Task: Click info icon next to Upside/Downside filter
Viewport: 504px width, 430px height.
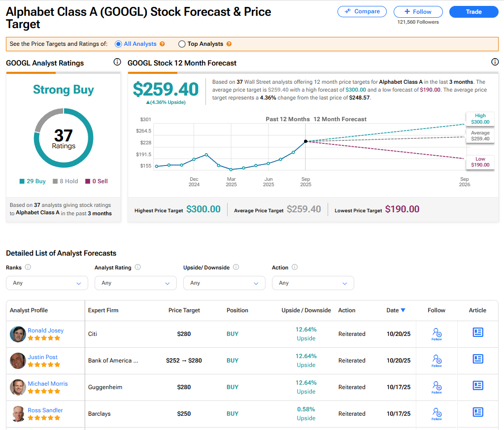Action: pos(236,267)
